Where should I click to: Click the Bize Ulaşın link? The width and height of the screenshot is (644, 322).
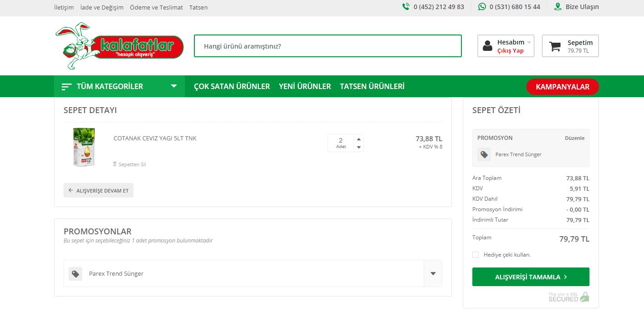(582, 7)
